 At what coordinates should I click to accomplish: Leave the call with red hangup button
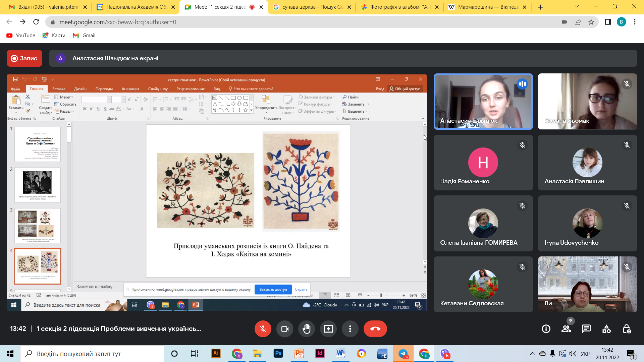pos(375,329)
